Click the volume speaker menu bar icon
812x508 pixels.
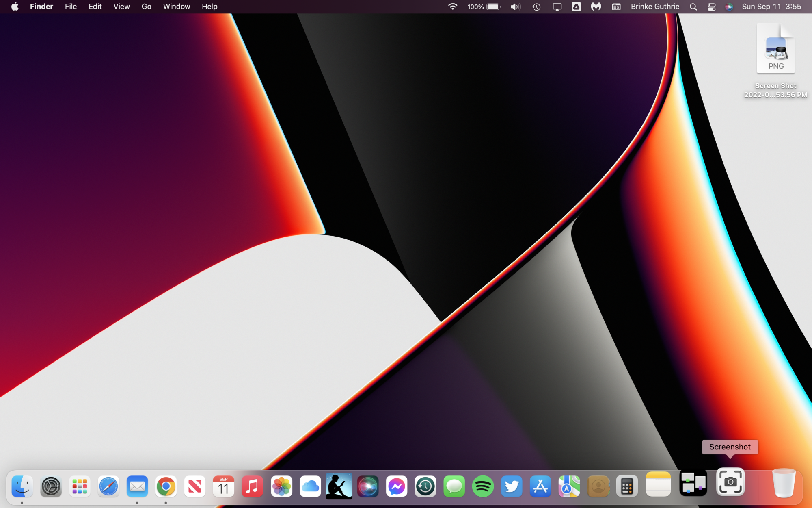[515, 7]
